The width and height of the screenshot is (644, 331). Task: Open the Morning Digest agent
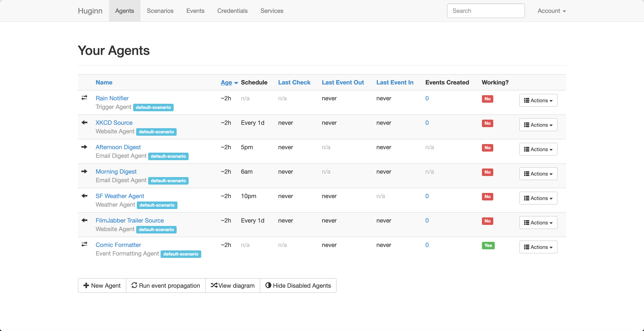(116, 172)
